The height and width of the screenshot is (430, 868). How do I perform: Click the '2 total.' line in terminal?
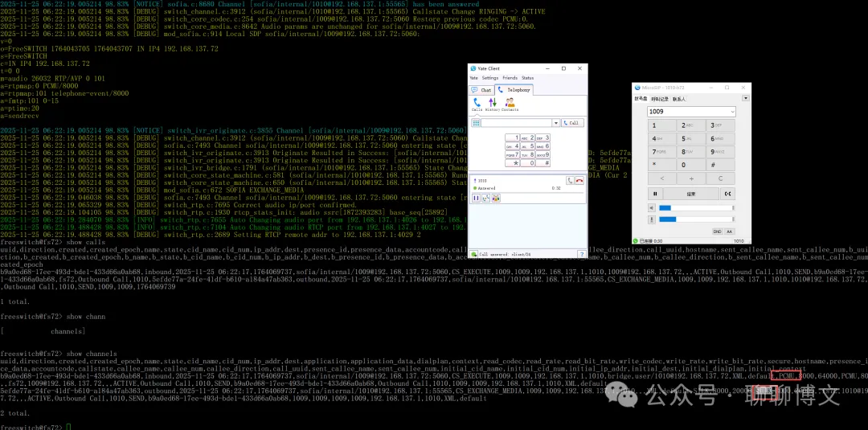pyautogui.click(x=15, y=413)
